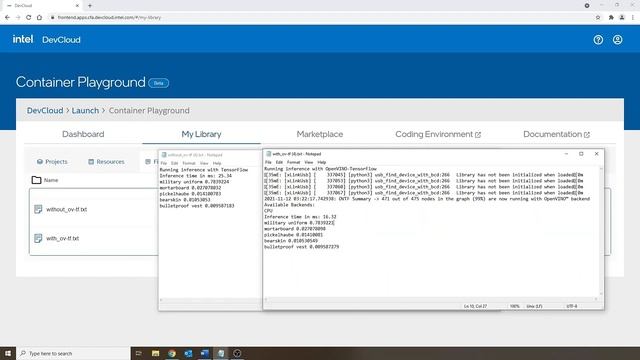Click the Name column header
Screen dimensions: 640x360
click(x=51, y=180)
